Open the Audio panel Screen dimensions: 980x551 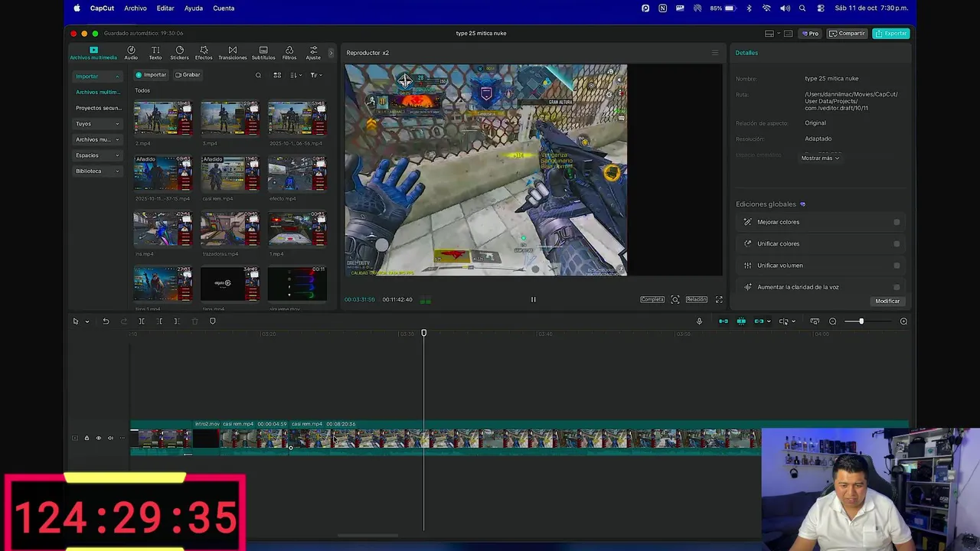(131, 53)
